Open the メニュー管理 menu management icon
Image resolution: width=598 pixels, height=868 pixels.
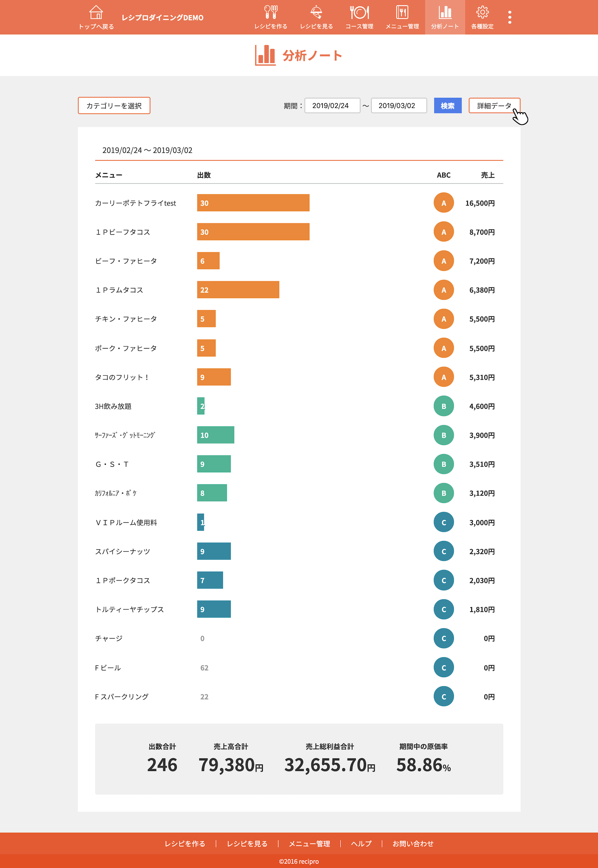(x=402, y=13)
